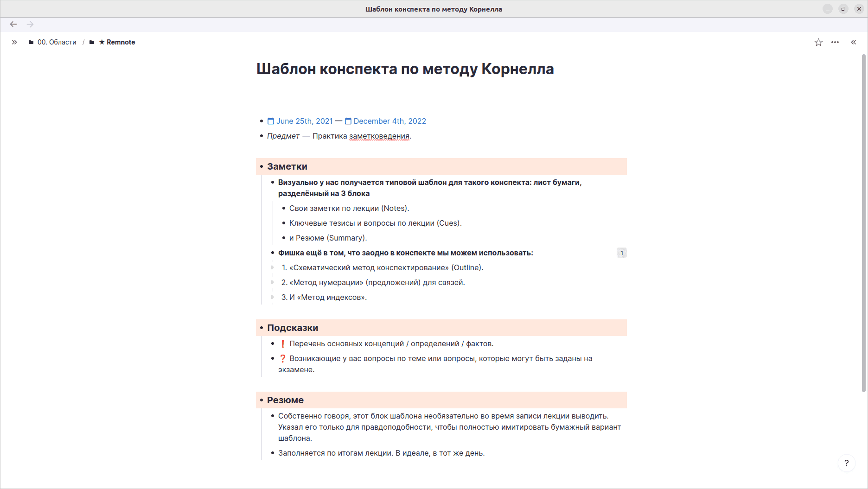The height and width of the screenshot is (489, 868).
Task: Expand the left sidebar with double chevron
Action: (x=14, y=42)
